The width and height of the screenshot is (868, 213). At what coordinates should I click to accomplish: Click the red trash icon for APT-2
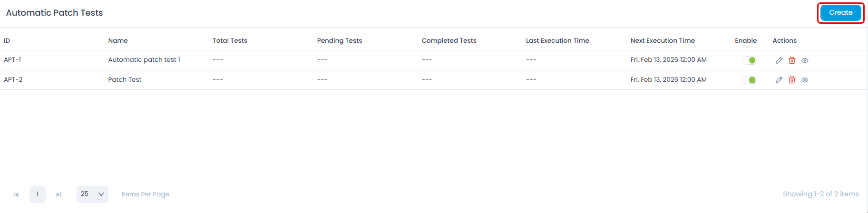click(x=792, y=80)
